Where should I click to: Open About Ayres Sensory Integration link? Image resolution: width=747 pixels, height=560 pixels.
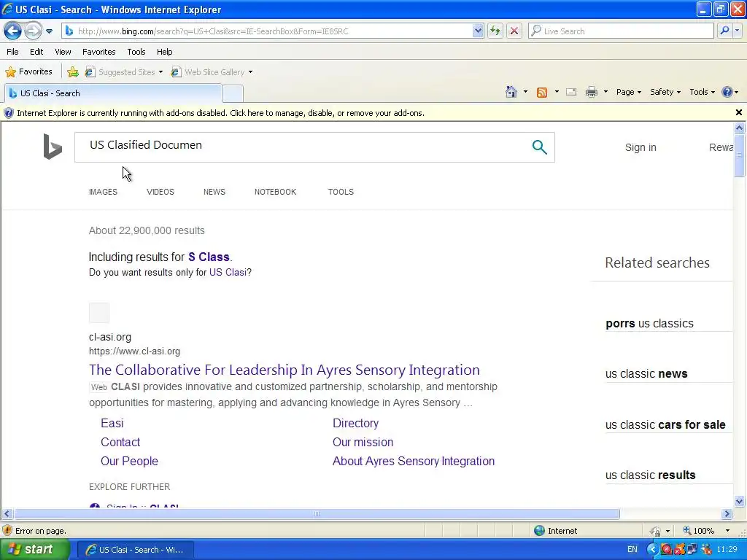point(414,462)
